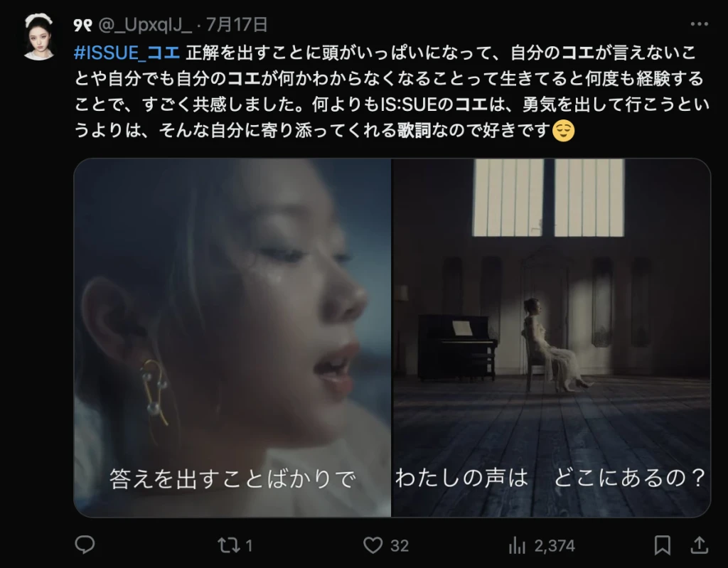Click tweet text line beginning とや自分でも
The height and width of the screenshot is (568, 728).
click(389, 78)
